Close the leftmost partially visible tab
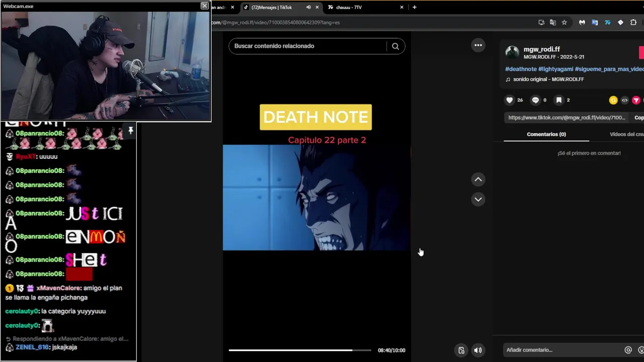This screenshot has height=362, width=644. (232, 7)
